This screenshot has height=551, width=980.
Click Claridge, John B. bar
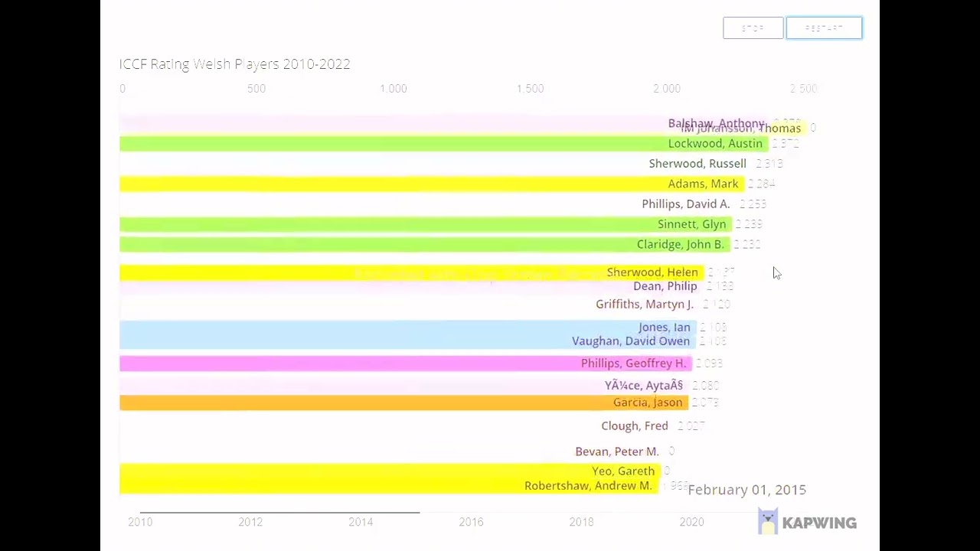point(424,244)
